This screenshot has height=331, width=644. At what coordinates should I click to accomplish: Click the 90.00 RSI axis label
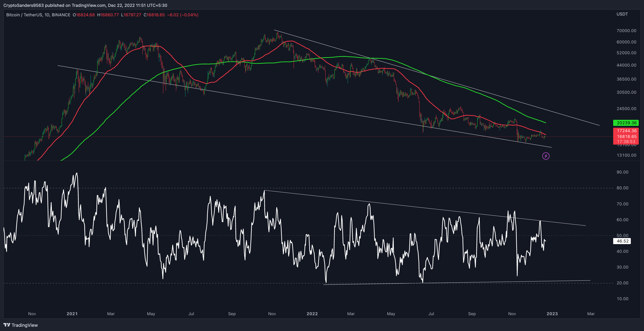click(x=622, y=172)
